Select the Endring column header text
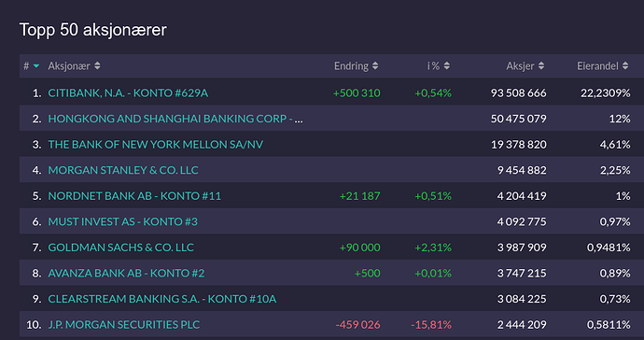 [x=351, y=65]
